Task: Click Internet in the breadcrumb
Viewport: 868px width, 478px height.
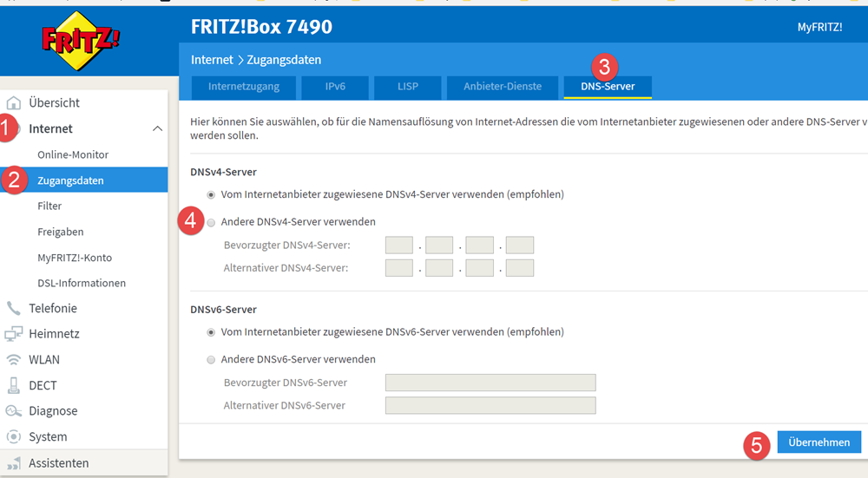Action: [212, 60]
